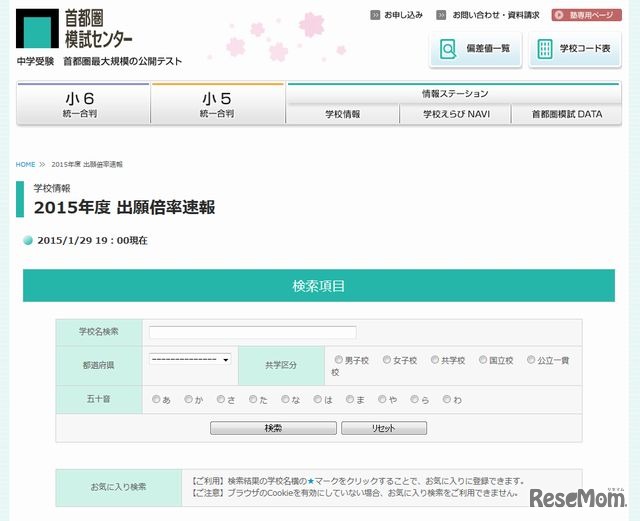Choose the か radio button
The image size is (640, 521).
point(188,399)
